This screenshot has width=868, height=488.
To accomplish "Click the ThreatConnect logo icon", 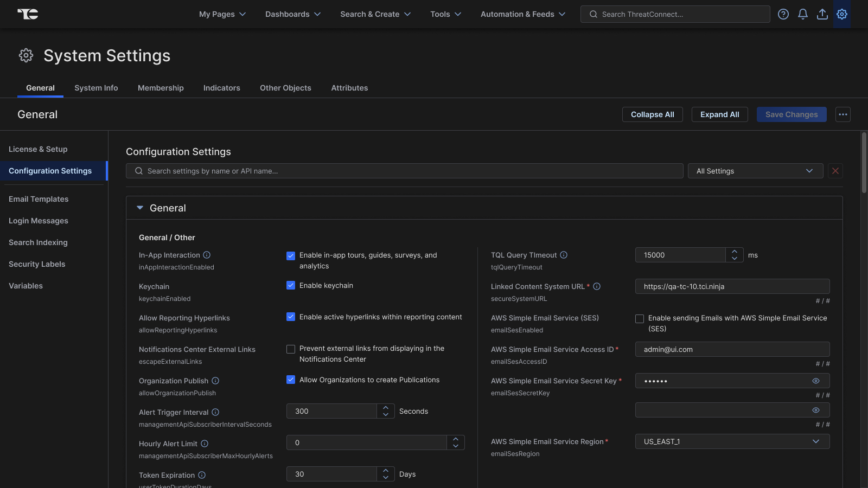I will coord(28,14).
